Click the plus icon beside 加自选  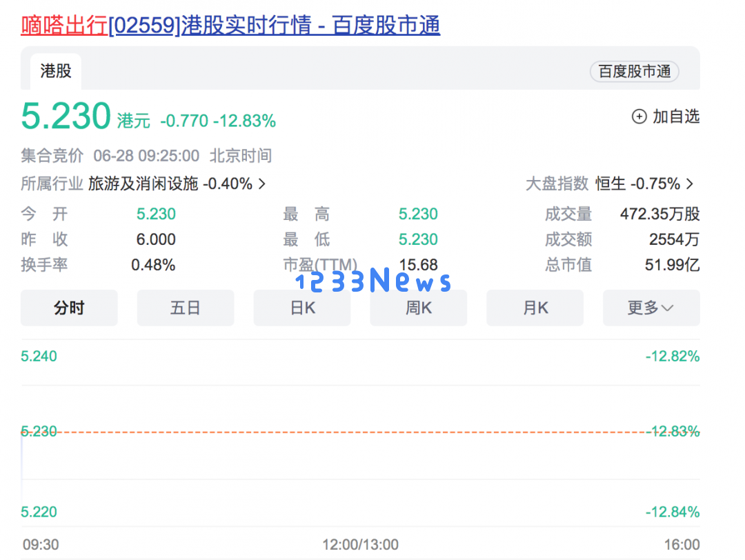[x=639, y=117]
